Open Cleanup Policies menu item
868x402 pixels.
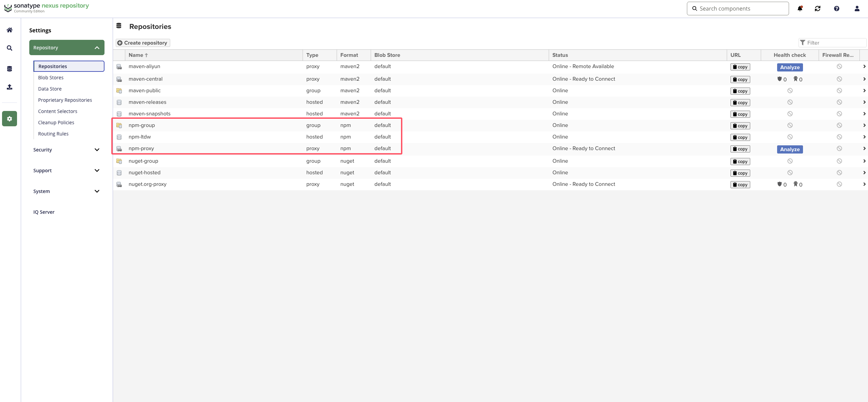tap(56, 123)
